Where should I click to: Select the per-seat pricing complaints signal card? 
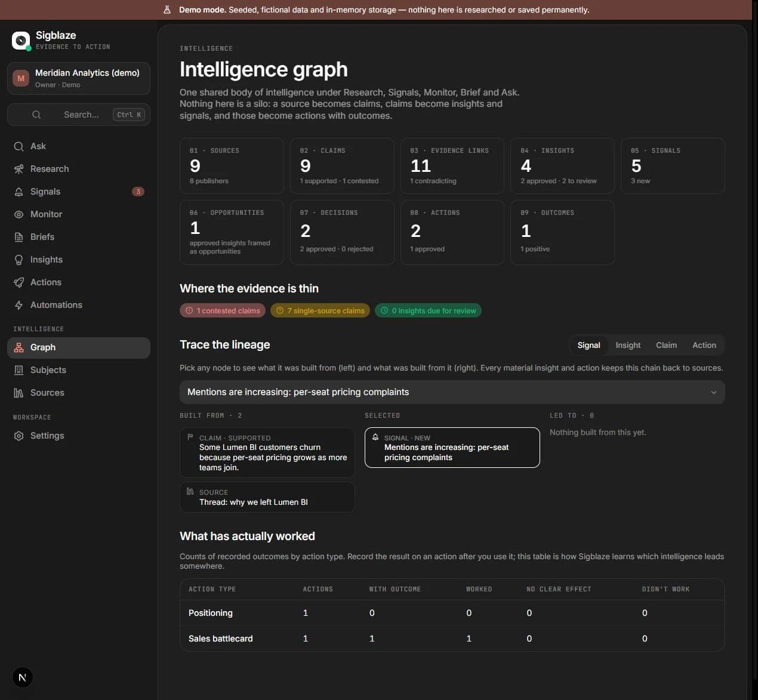click(x=452, y=448)
